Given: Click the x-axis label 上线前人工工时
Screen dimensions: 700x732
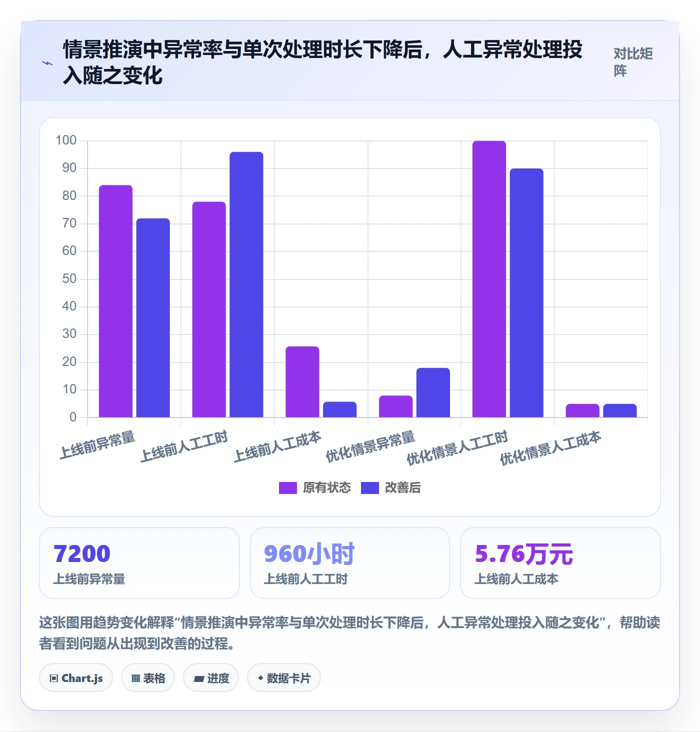Looking at the screenshot, I should tap(184, 446).
